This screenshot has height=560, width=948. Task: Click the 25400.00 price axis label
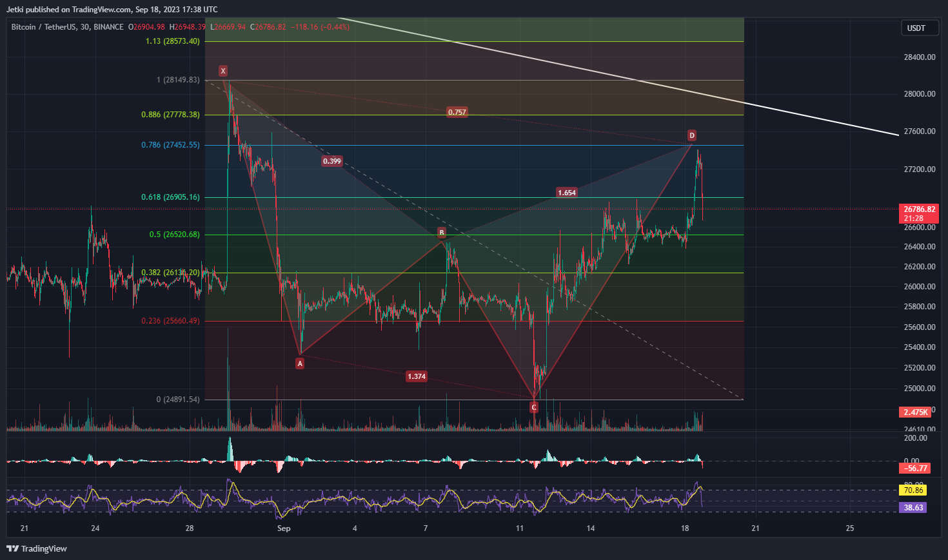pos(920,347)
